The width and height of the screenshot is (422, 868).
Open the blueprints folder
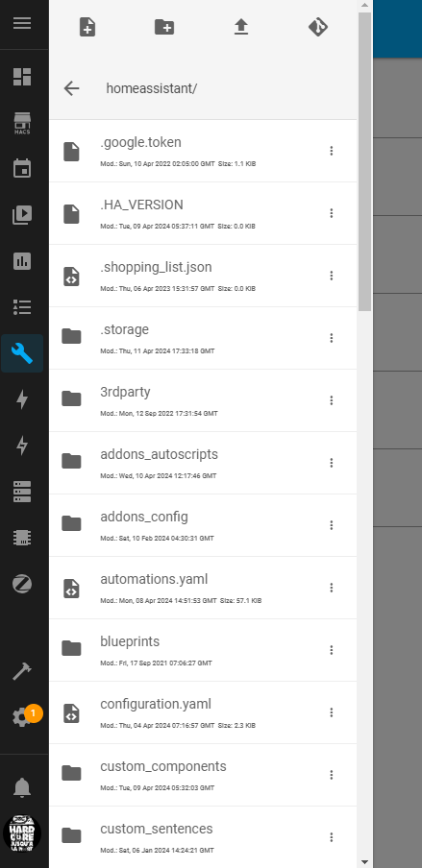(203, 650)
